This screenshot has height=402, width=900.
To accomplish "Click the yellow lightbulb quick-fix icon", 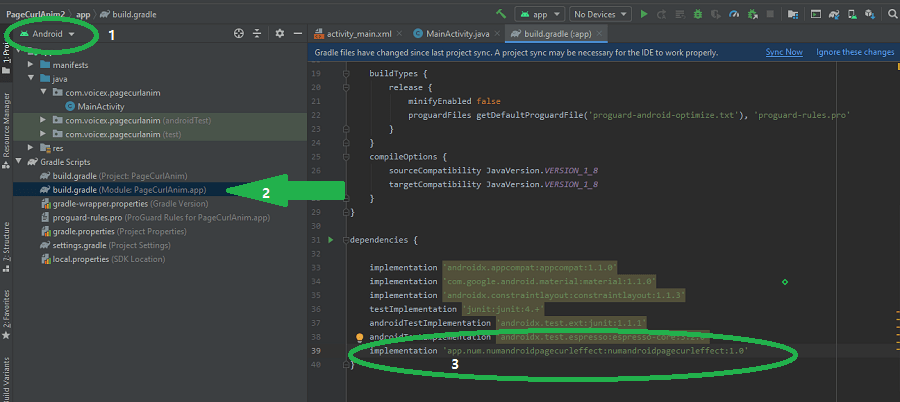I will pyautogui.click(x=360, y=337).
